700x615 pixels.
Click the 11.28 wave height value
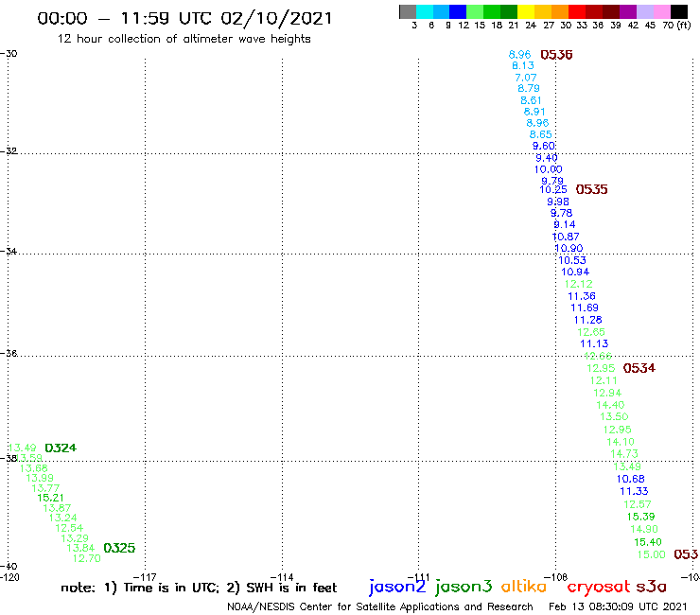point(588,320)
